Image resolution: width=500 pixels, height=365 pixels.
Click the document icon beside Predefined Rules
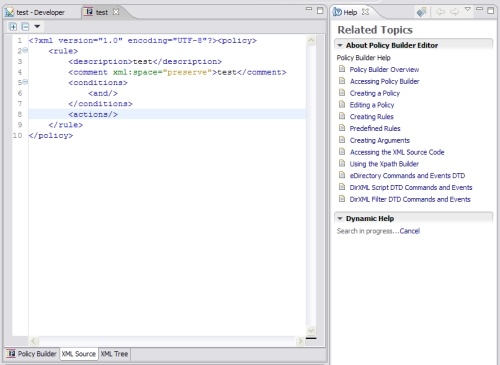(342, 128)
